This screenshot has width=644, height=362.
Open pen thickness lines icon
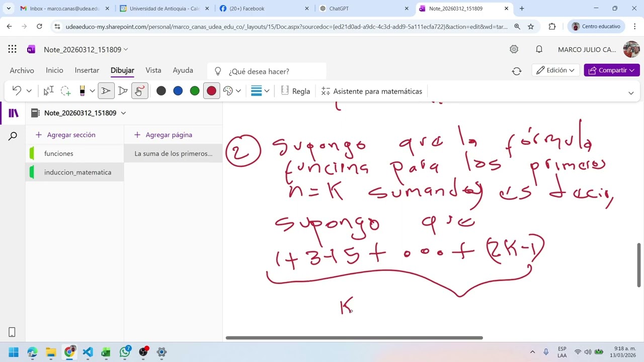pos(256,91)
